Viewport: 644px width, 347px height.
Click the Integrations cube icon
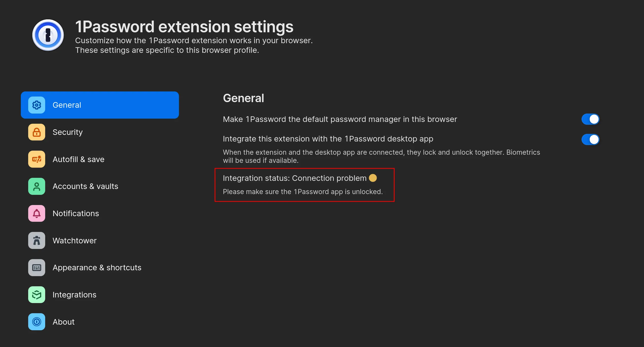(37, 295)
